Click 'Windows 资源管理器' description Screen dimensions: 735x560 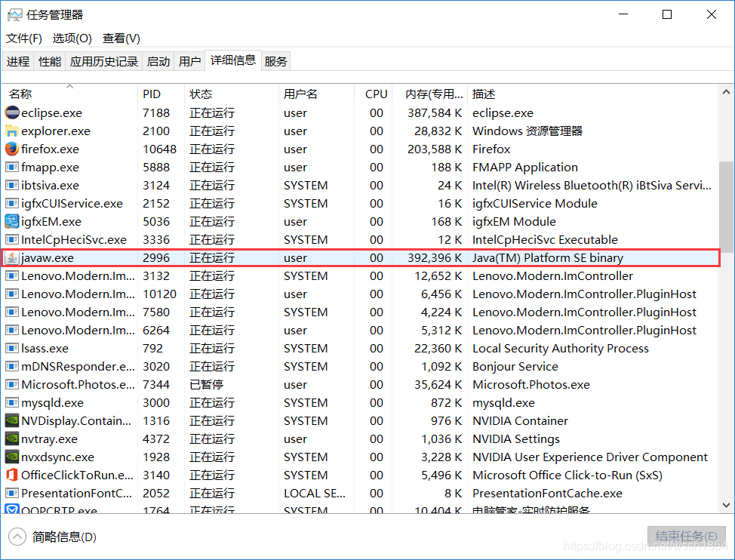(x=527, y=131)
